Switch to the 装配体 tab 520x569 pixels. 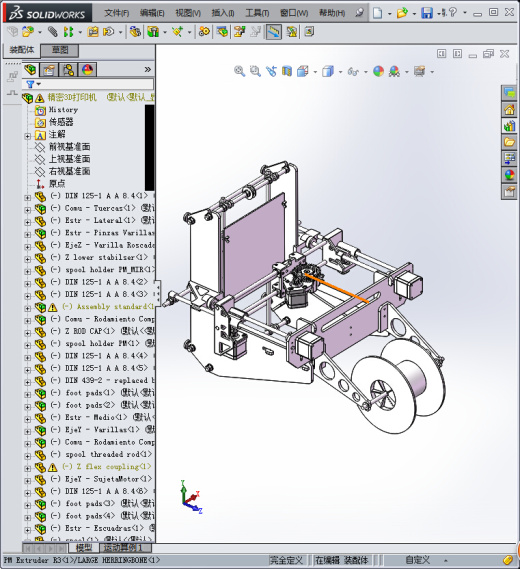tap(21, 50)
